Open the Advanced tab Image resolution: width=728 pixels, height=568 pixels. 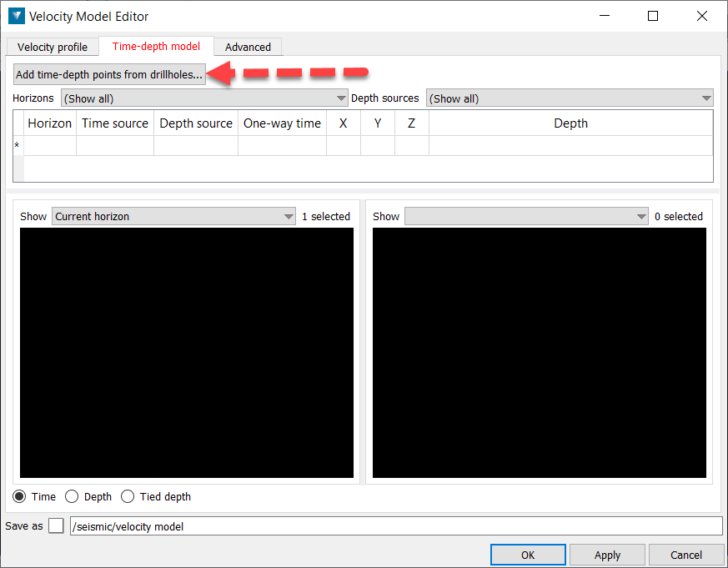(248, 47)
